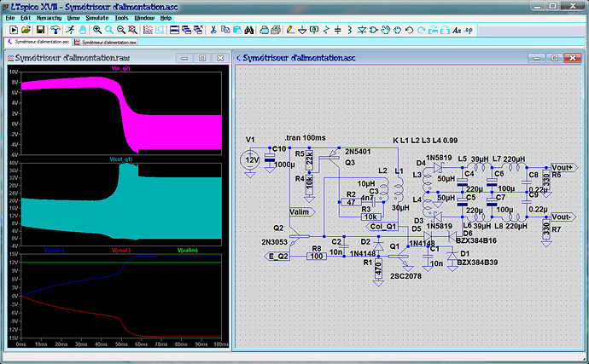The image size is (589, 364).
Task: Open the File menu
Action: tap(10, 18)
